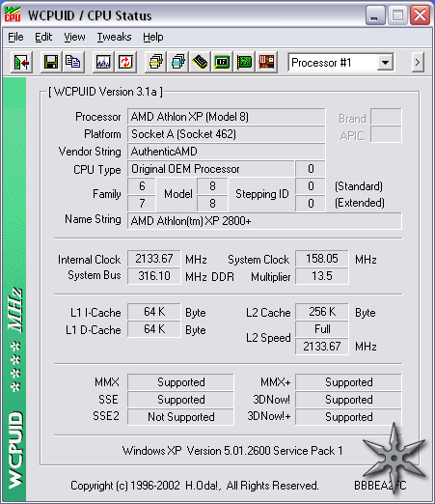435x504 pixels.
Task: Click the Internal Clock value 2133.67
Action: pos(154,259)
